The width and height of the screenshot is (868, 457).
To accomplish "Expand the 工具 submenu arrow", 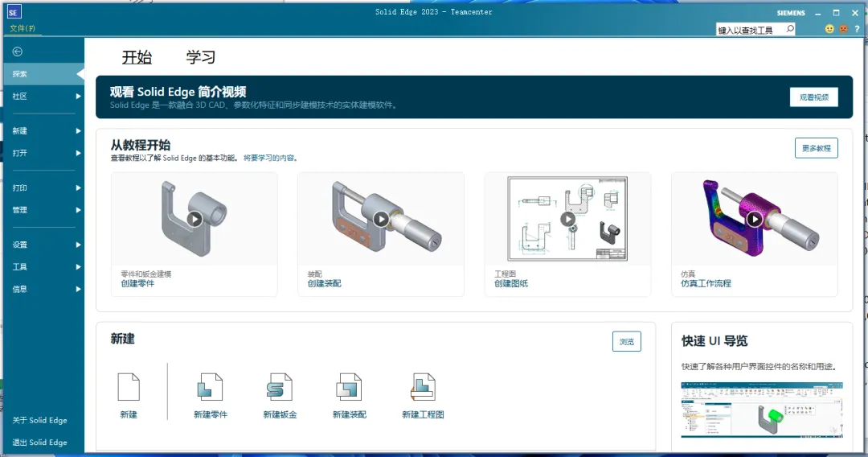I will pos(78,267).
